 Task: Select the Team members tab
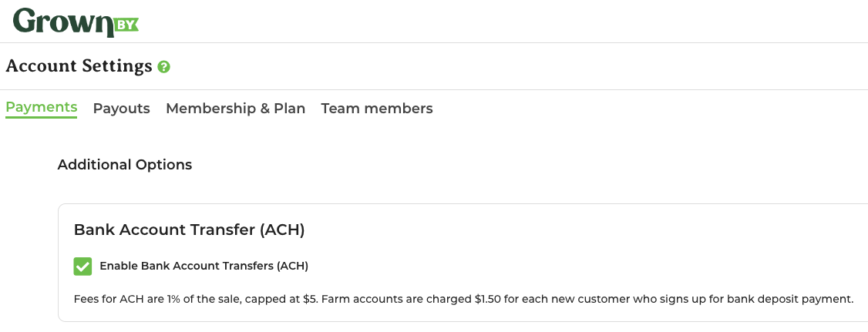coord(376,109)
